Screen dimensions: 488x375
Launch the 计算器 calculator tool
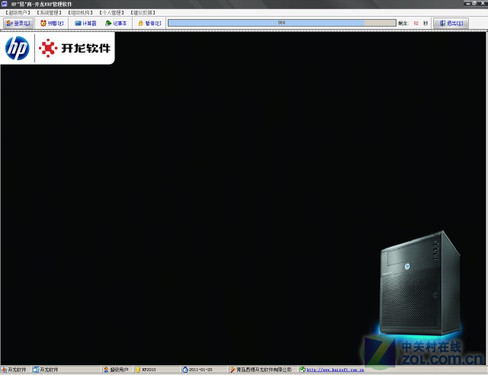86,23
